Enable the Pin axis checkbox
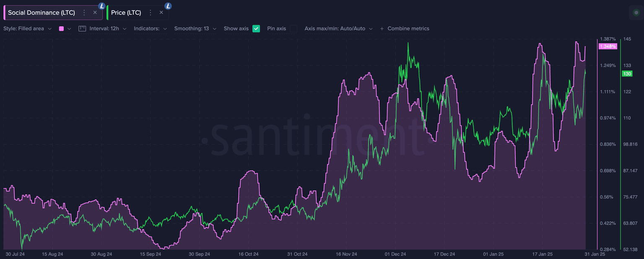The image size is (644, 259). (x=293, y=28)
